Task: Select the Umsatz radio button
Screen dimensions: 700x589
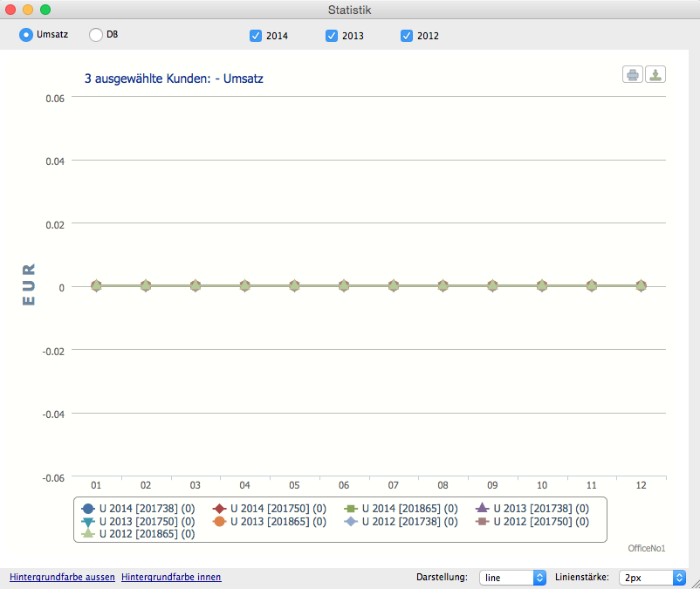Action: [26, 35]
